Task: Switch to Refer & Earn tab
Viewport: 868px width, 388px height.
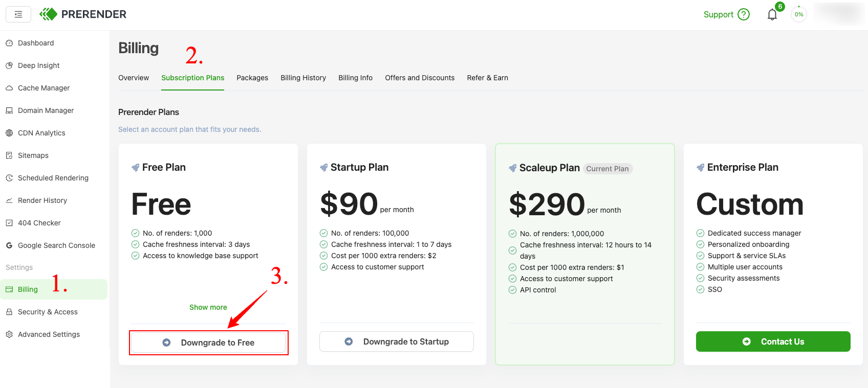Action: pos(487,78)
